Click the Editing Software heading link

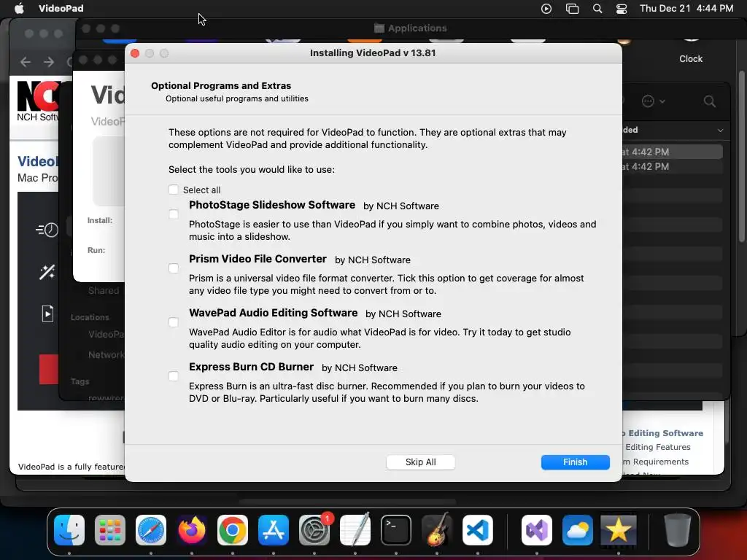pos(662,433)
